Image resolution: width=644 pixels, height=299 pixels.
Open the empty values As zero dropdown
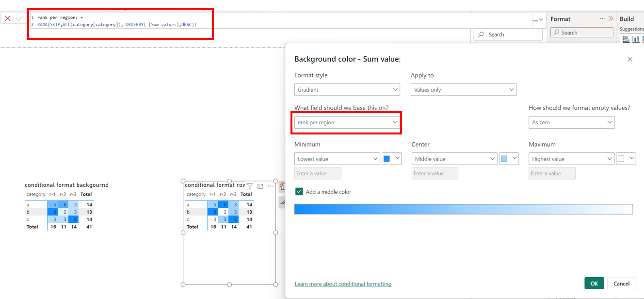point(571,122)
